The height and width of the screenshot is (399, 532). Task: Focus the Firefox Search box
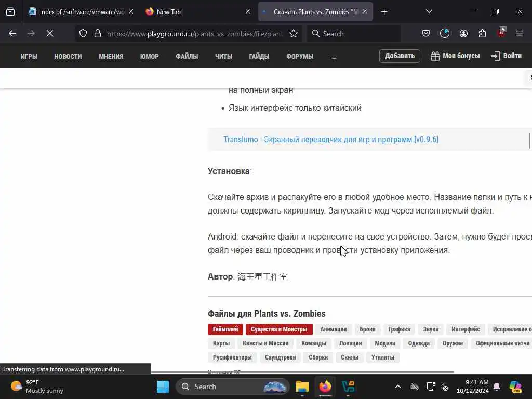point(354,34)
